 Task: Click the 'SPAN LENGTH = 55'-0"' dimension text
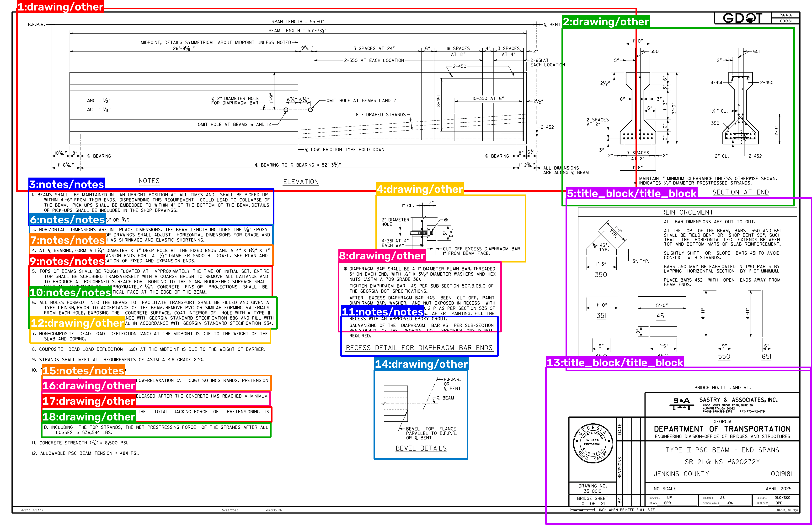pyautogui.click(x=298, y=21)
